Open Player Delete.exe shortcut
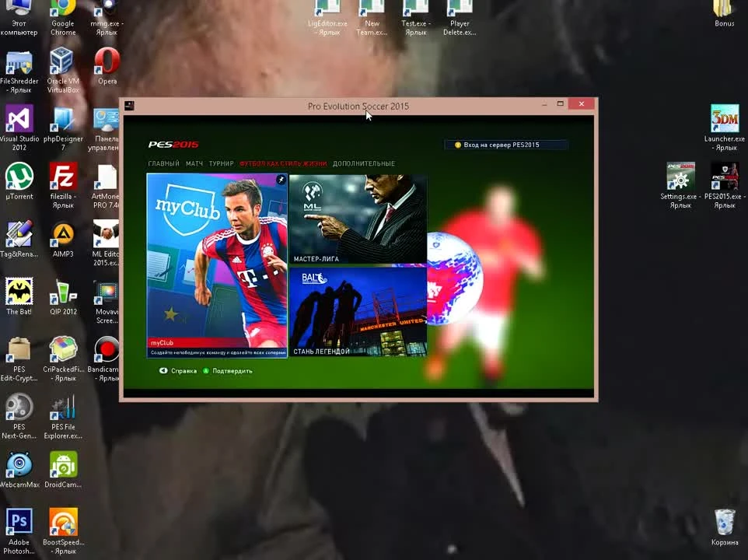Viewport: 748px width, 560px height. point(460,18)
